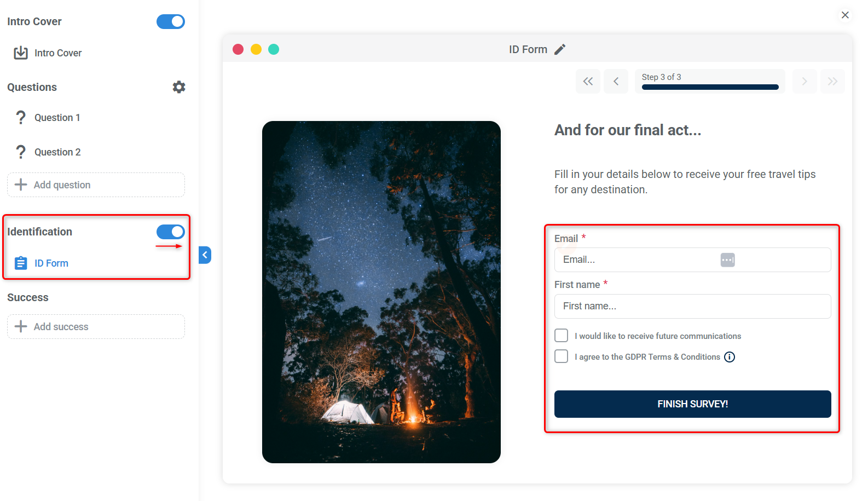Click the Question 1 question-mark icon

coord(21,118)
